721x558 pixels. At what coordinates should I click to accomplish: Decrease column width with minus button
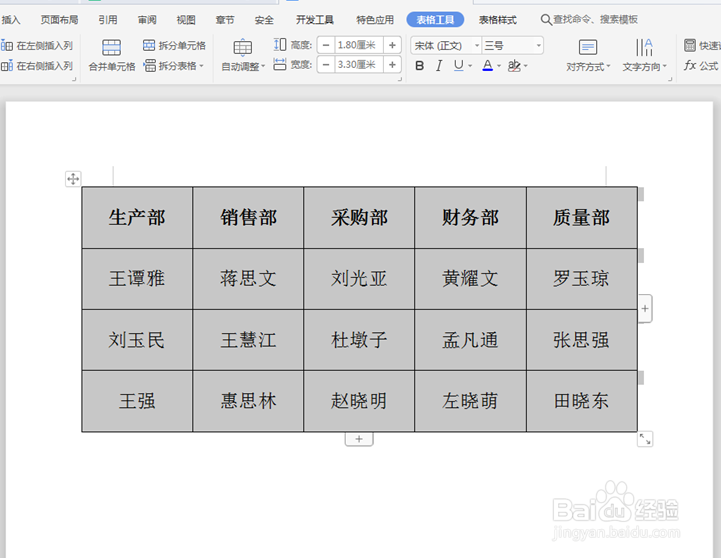click(326, 65)
